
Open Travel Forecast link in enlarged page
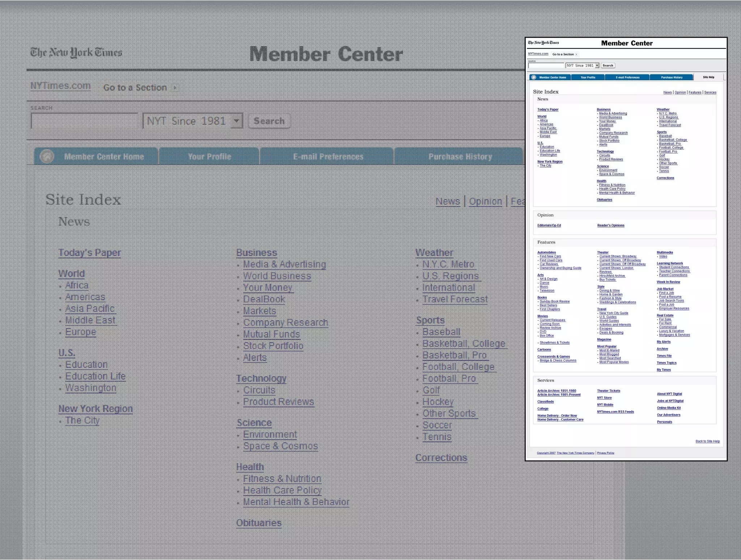coord(455,299)
